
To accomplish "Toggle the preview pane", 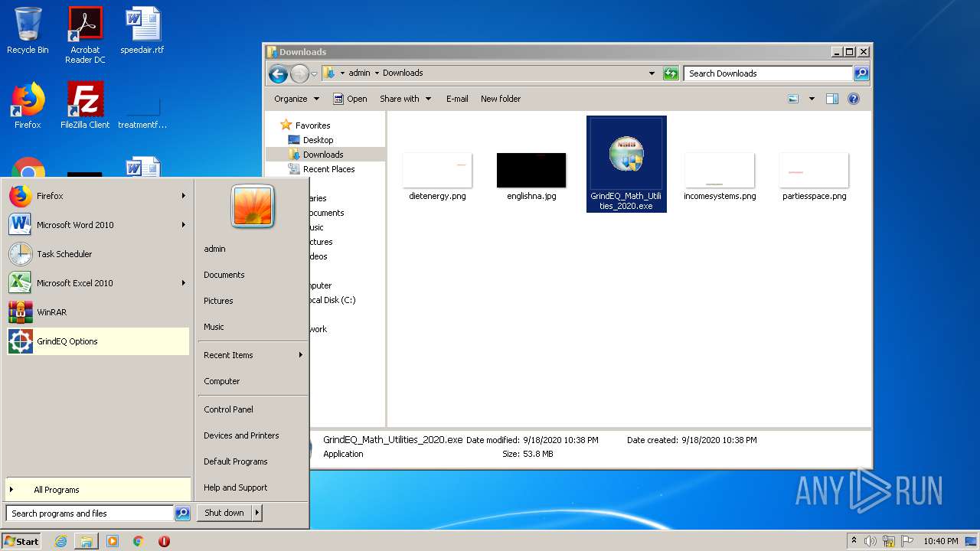I will [x=832, y=99].
